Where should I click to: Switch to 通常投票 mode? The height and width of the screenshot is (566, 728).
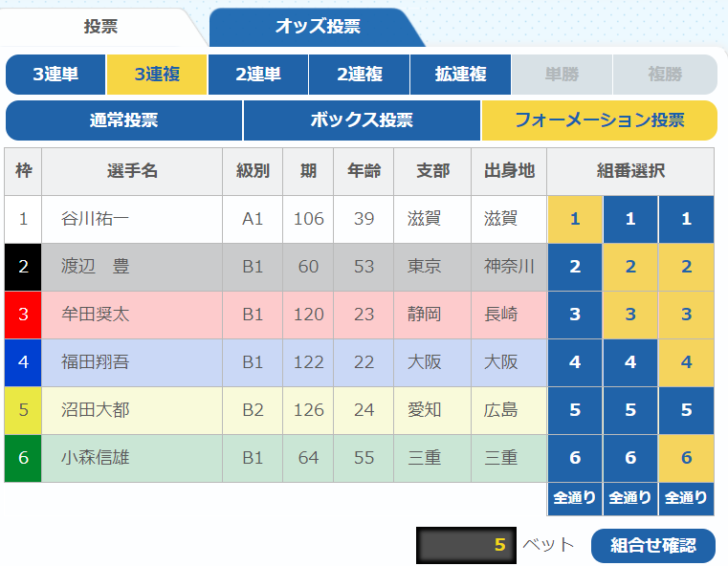click(x=123, y=120)
